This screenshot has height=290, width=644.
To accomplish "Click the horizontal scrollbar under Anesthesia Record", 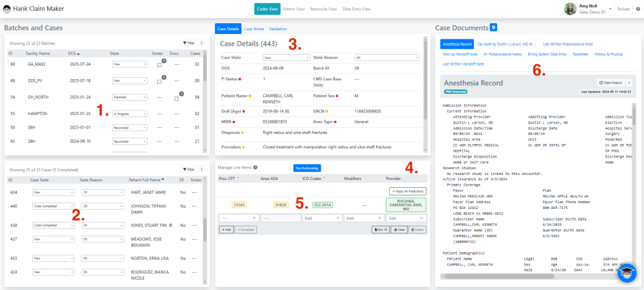I will pyautogui.click(x=533, y=276).
